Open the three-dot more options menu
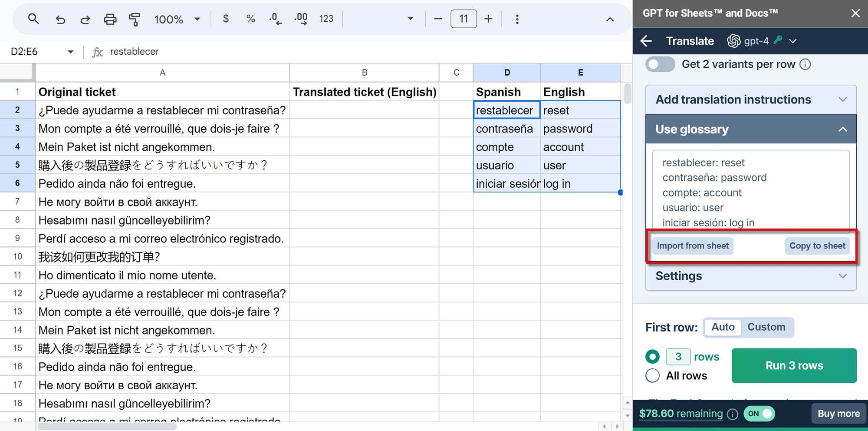The width and height of the screenshot is (868, 431). coord(517,19)
